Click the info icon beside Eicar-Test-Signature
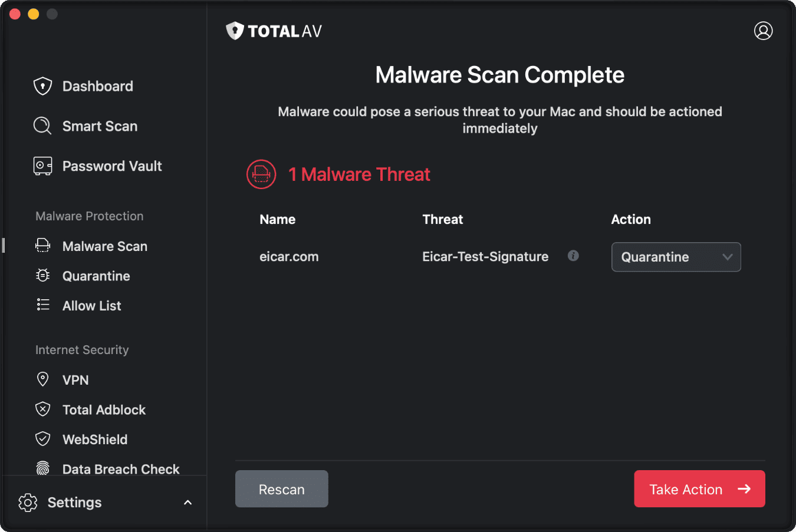Image resolution: width=796 pixels, height=532 pixels. [573, 256]
